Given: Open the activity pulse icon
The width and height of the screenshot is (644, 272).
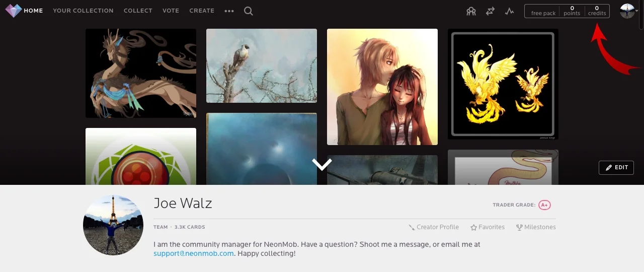Looking at the screenshot, I should tap(510, 11).
